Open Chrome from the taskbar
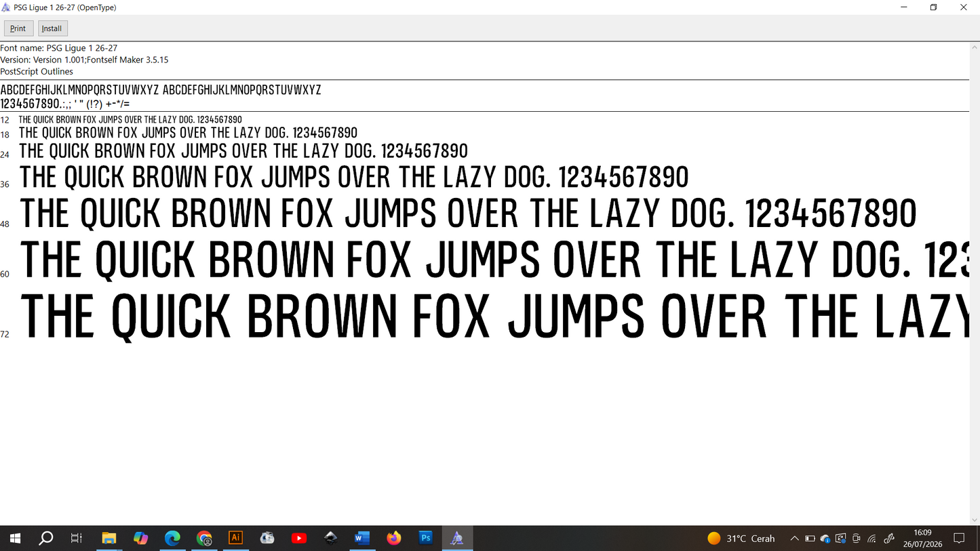Image resolution: width=980 pixels, height=551 pixels. click(204, 538)
